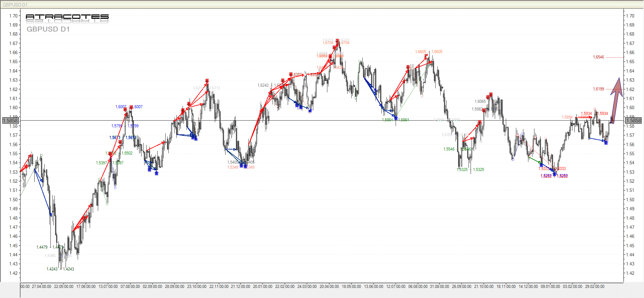Click the 09.01:00.00 date on time axis

tap(550, 287)
